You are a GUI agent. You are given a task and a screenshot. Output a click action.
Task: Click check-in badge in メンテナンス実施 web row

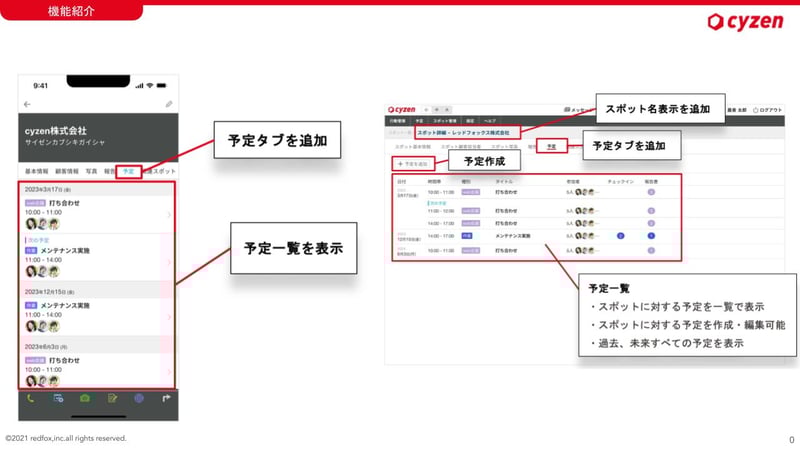tap(620, 236)
